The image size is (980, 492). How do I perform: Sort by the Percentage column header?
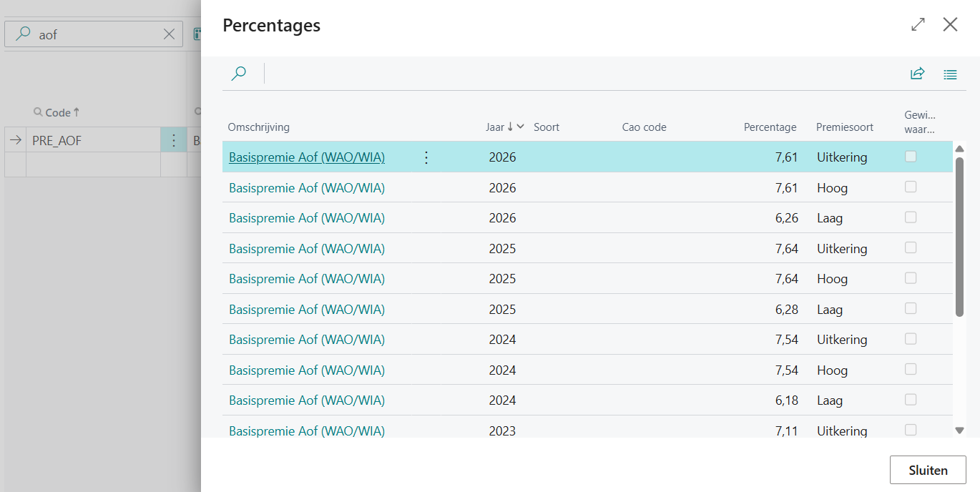tap(770, 127)
